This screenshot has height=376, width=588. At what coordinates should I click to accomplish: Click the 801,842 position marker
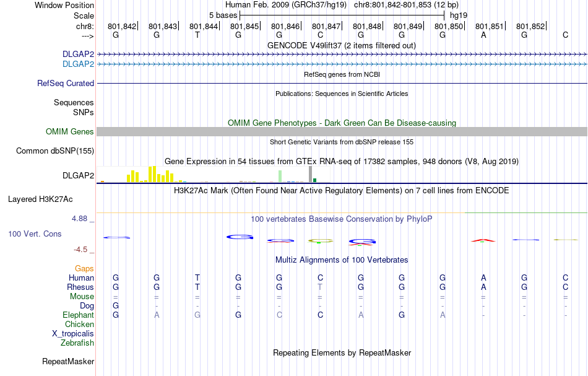[x=123, y=26]
